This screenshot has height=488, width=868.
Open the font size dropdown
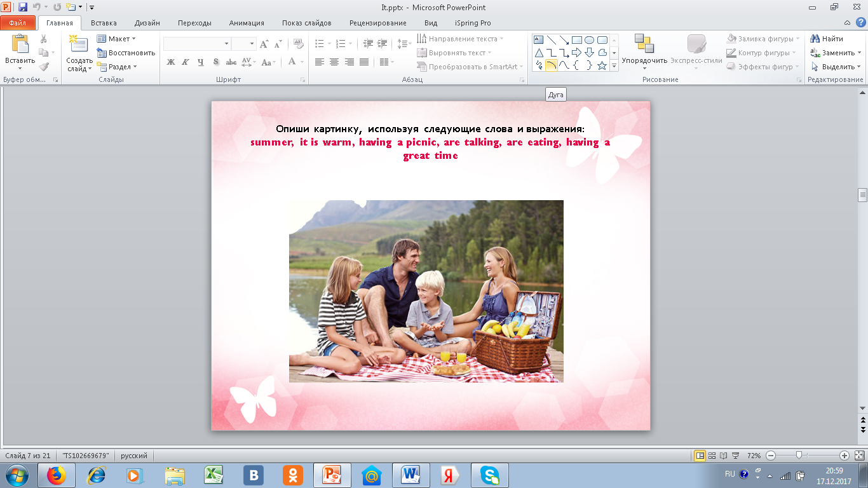[x=252, y=44]
